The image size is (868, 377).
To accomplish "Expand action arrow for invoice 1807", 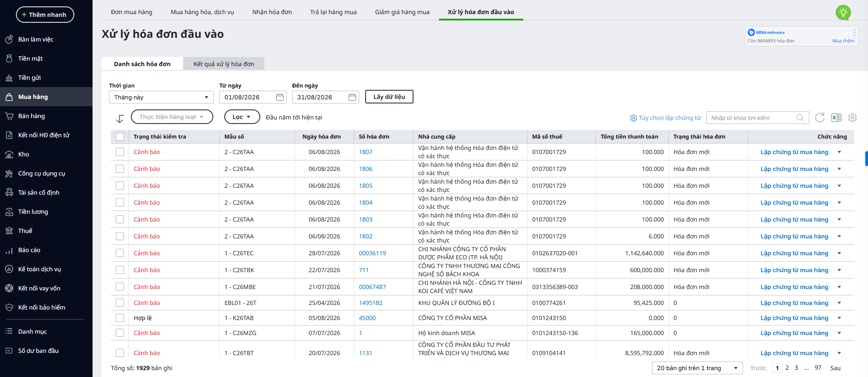I will click(839, 152).
